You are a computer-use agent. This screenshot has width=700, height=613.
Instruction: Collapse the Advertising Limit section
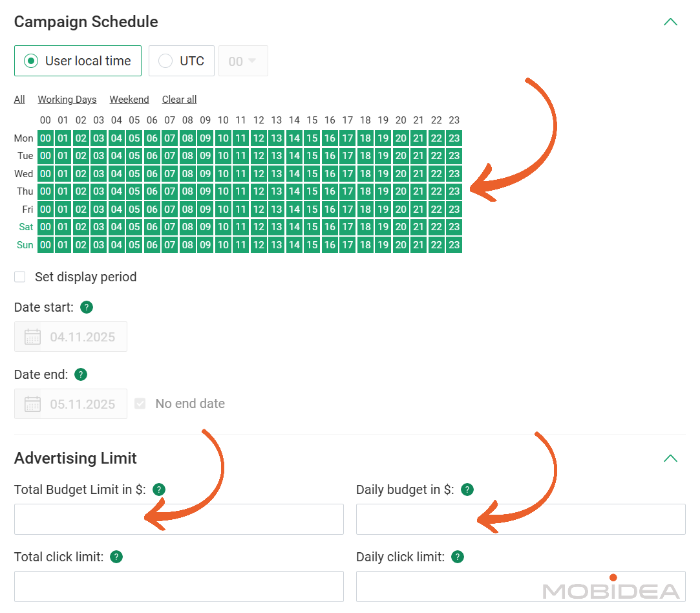(670, 458)
